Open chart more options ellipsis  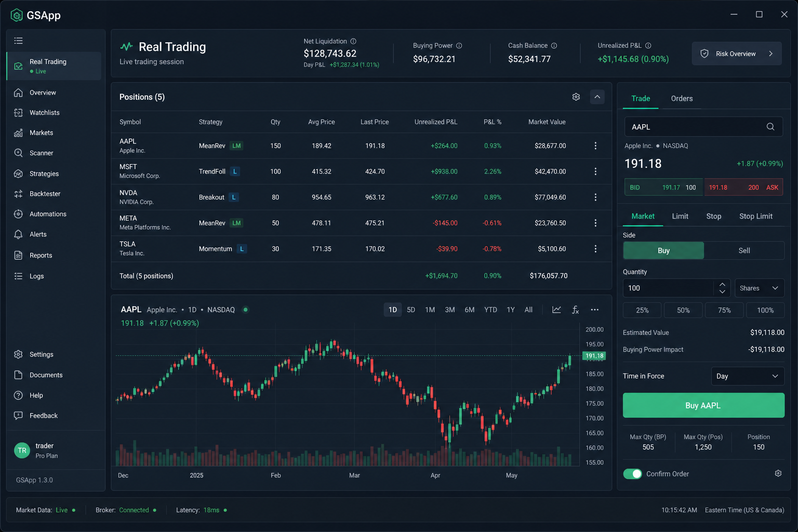click(x=595, y=310)
